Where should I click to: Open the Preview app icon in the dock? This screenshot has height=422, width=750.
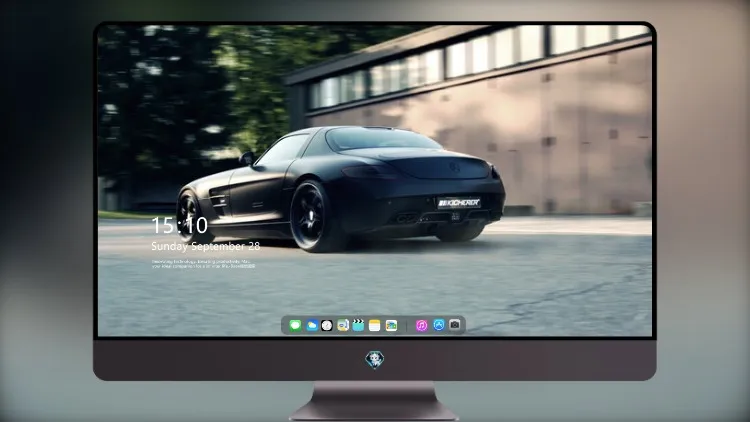point(342,325)
